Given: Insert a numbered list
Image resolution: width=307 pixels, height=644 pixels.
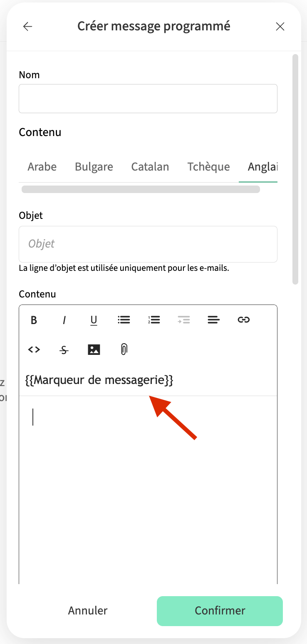Looking at the screenshot, I should 154,320.
